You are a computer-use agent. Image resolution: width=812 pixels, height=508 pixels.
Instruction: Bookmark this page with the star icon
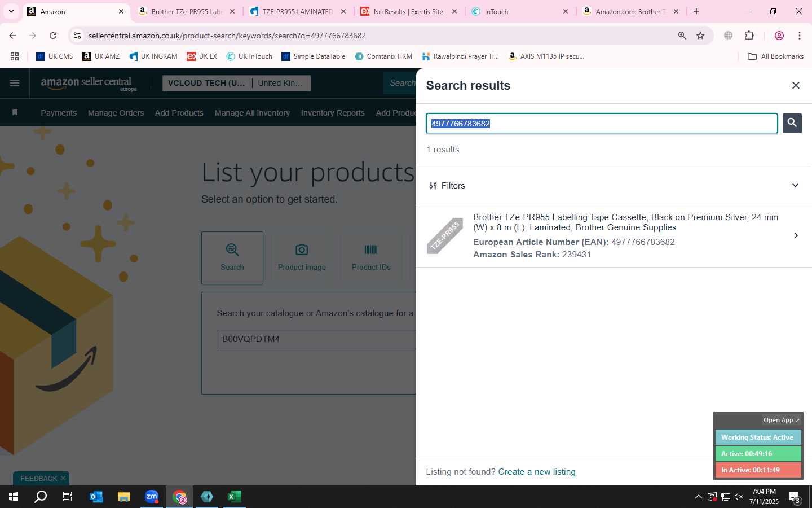tap(700, 36)
